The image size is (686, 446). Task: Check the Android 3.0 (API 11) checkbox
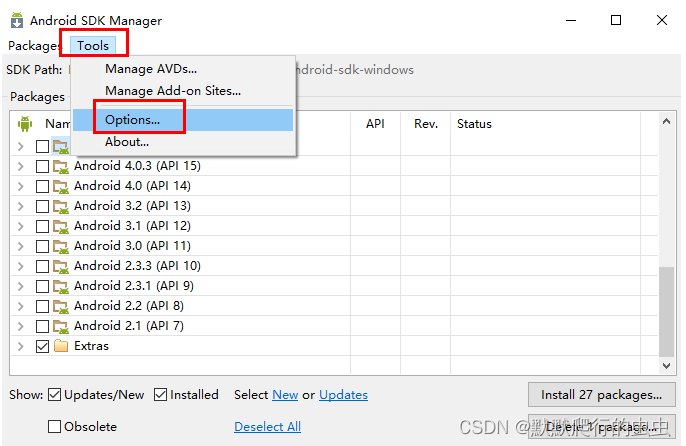(x=42, y=246)
